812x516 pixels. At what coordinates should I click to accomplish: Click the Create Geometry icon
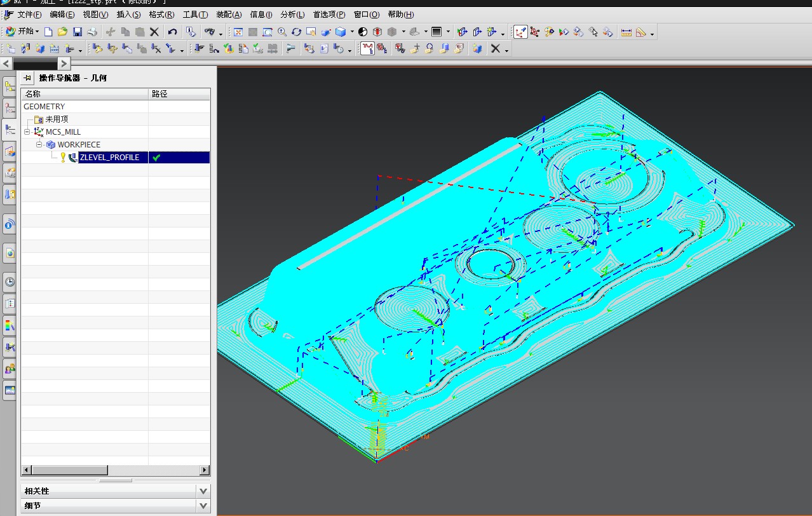click(39, 48)
